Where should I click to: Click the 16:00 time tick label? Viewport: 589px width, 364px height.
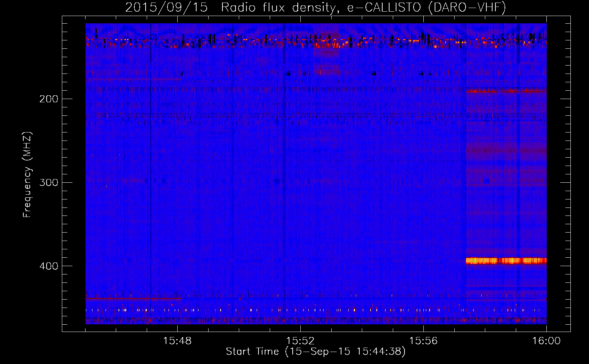click(546, 341)
